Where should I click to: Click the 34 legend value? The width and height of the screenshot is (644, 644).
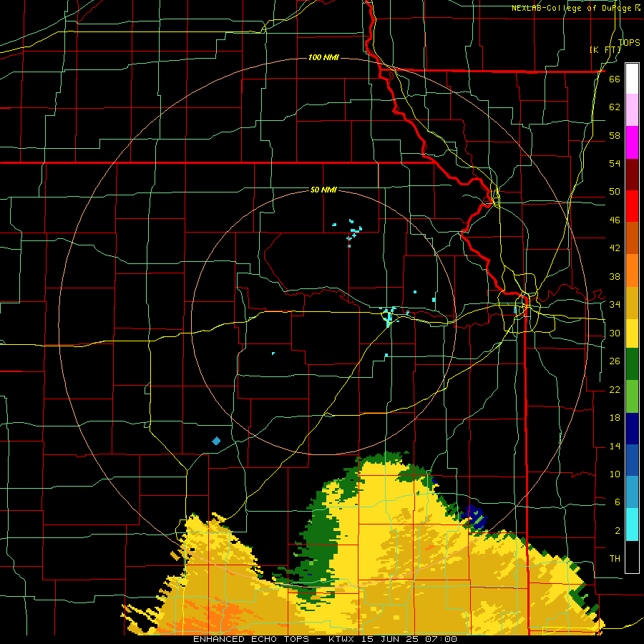615,305
